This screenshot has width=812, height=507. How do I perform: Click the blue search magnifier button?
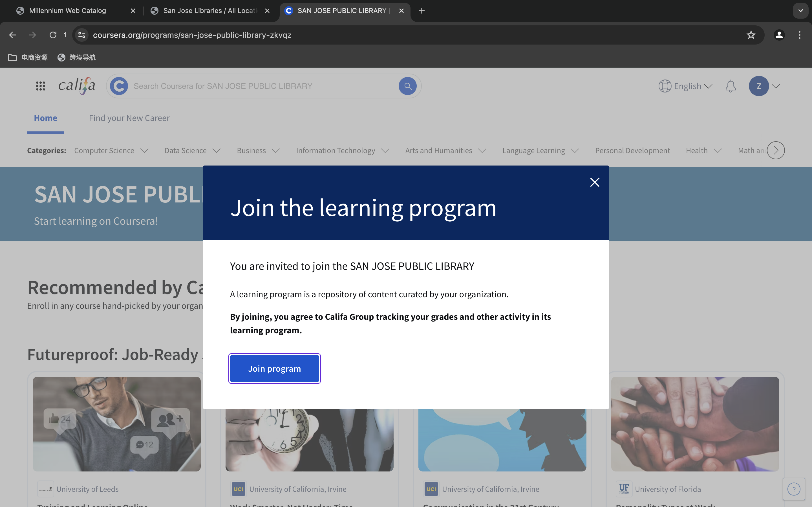pos(407,86)
